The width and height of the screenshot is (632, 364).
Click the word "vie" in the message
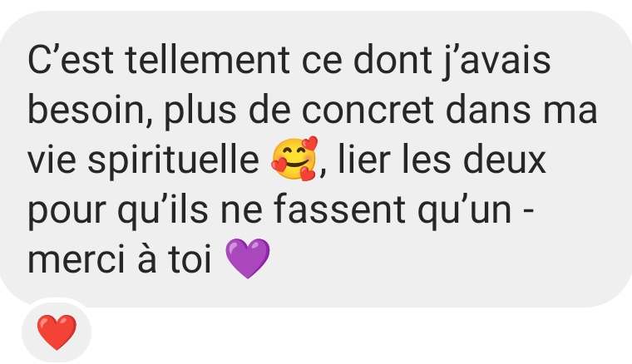[52, 160]
